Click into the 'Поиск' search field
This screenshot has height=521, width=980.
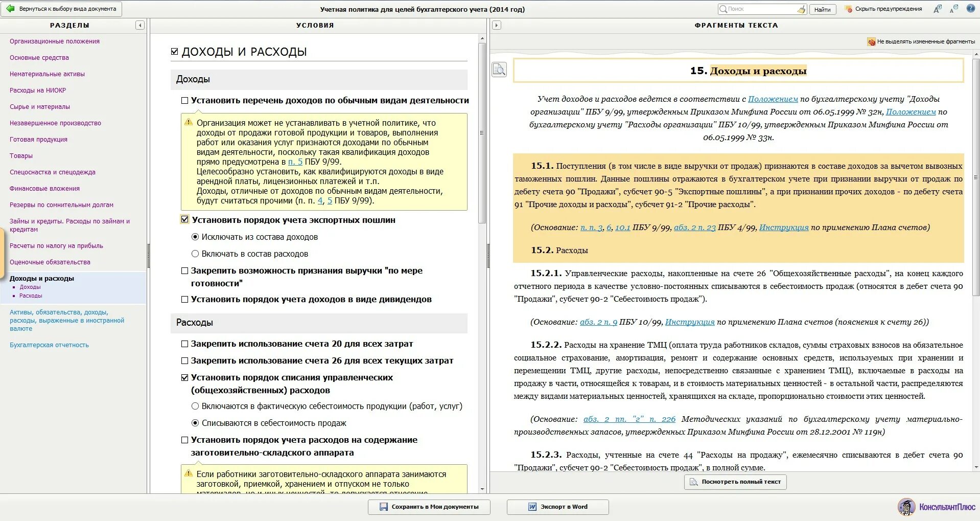(761, 9)
